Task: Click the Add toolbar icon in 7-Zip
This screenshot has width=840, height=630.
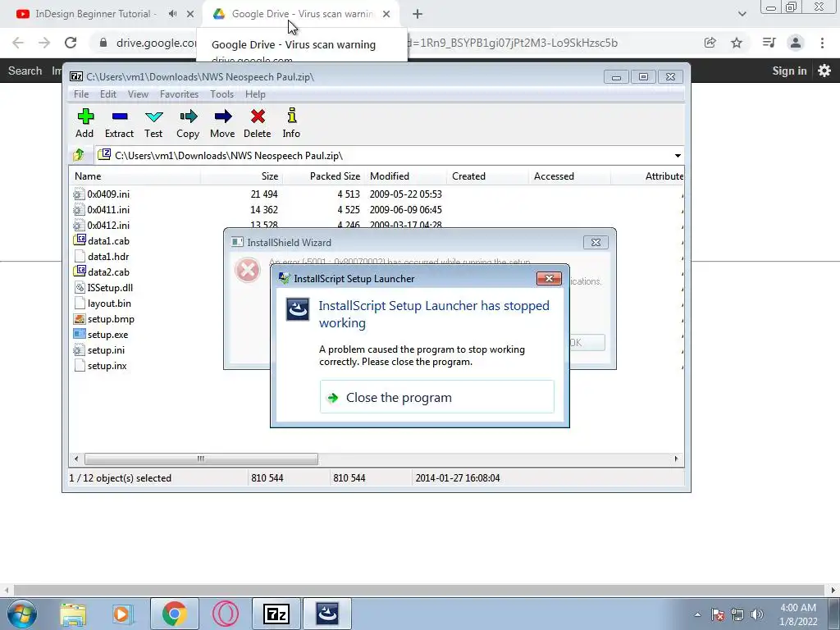Action: click(x=84, y=123)
